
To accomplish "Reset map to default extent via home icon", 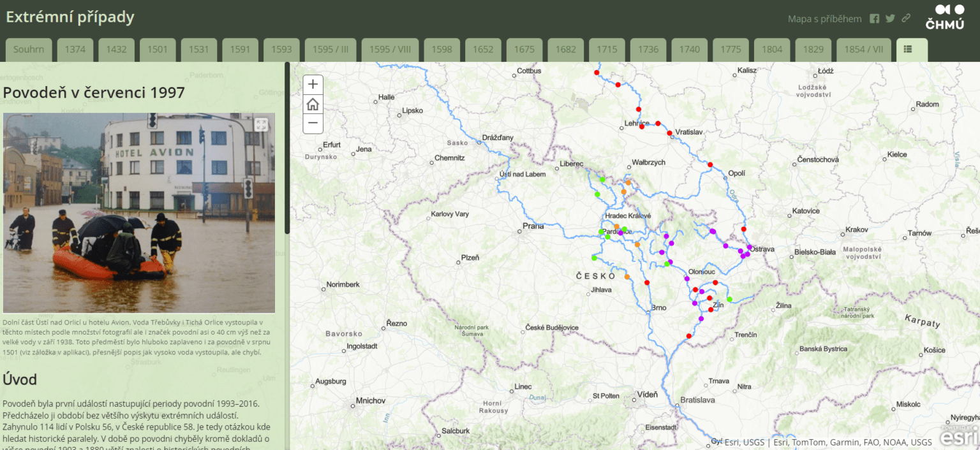I will [x=313, y=104].
